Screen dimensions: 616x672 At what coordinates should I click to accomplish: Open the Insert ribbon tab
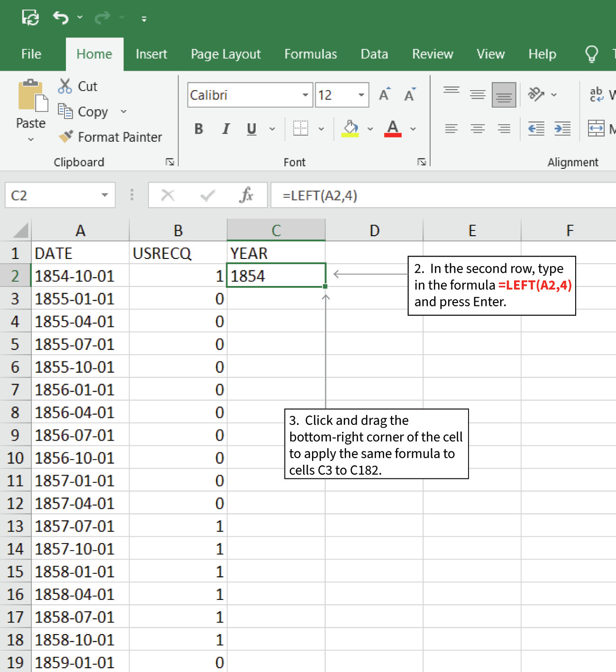pyautogui.click(x=151, y=54)
